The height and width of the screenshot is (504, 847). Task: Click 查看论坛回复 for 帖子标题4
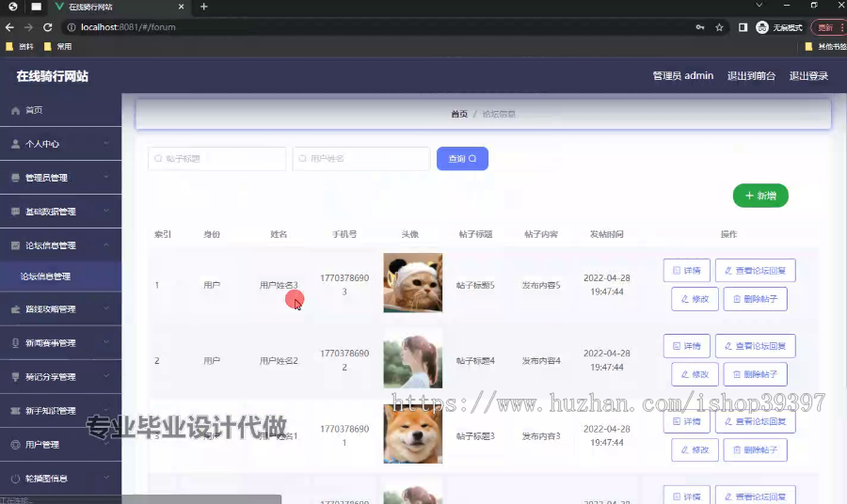[x=755, y=346]
